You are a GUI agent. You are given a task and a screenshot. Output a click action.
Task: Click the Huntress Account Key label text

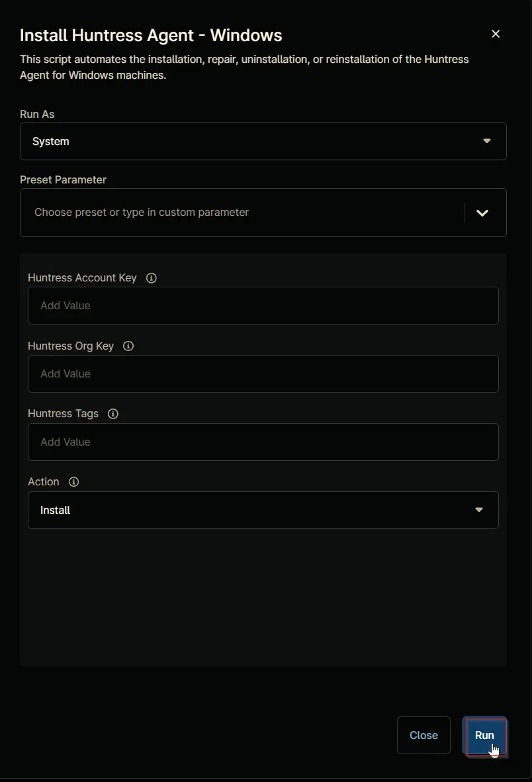point(82,278)
